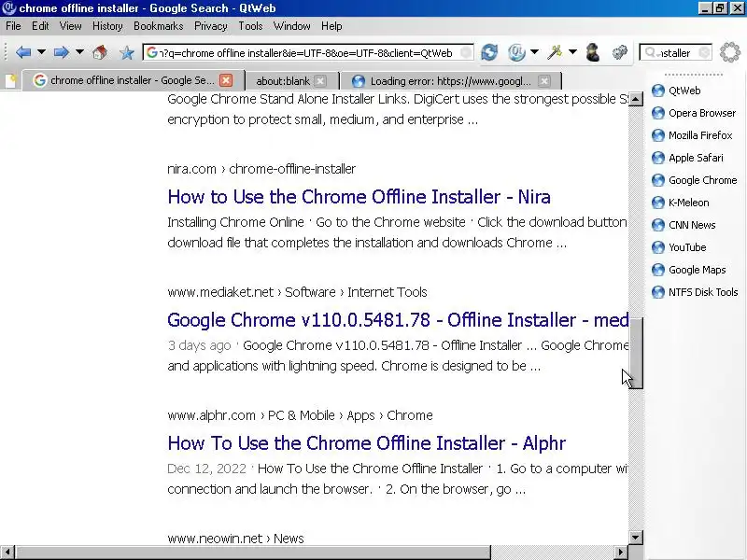747x560 pixels.
Task: Go forward with the blue right arrow
Action: pos(61,52)
